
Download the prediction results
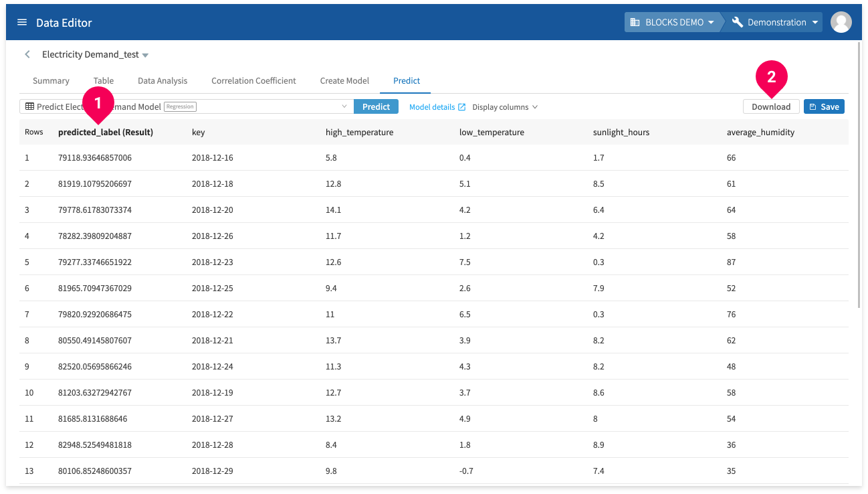[x=771, y=106]
